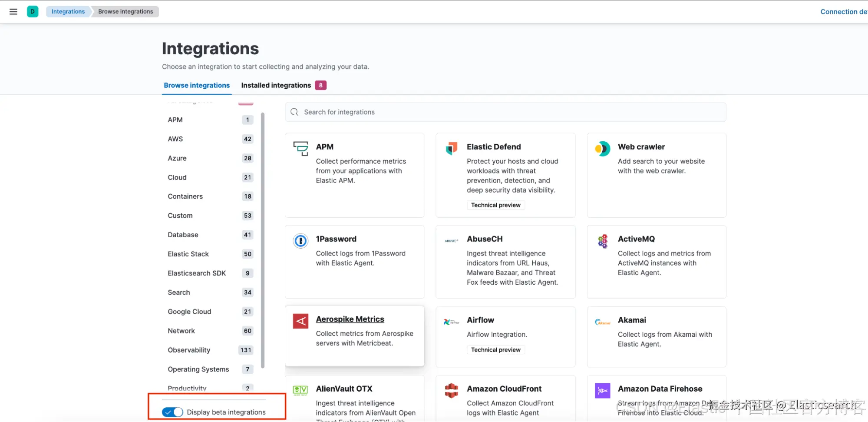This screenshot has width=868, height=422.
Task: Click the Web crawler icon
Action: [x=602, y=149]
